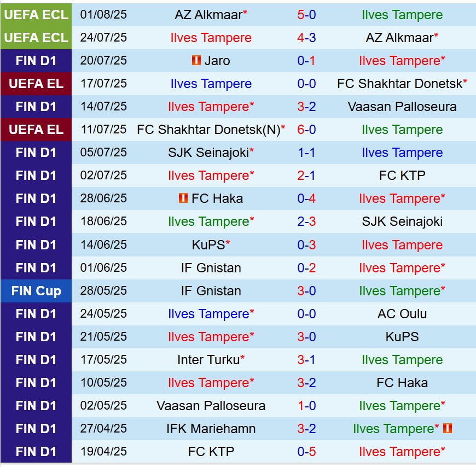Open the Inter Turku team link
This screenshot has height=467, width=476.
pyautogui.click(x=208, y=360)
